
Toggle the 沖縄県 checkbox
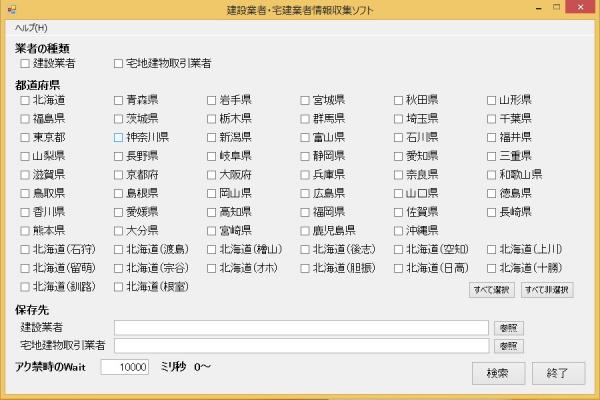[399, 230]
